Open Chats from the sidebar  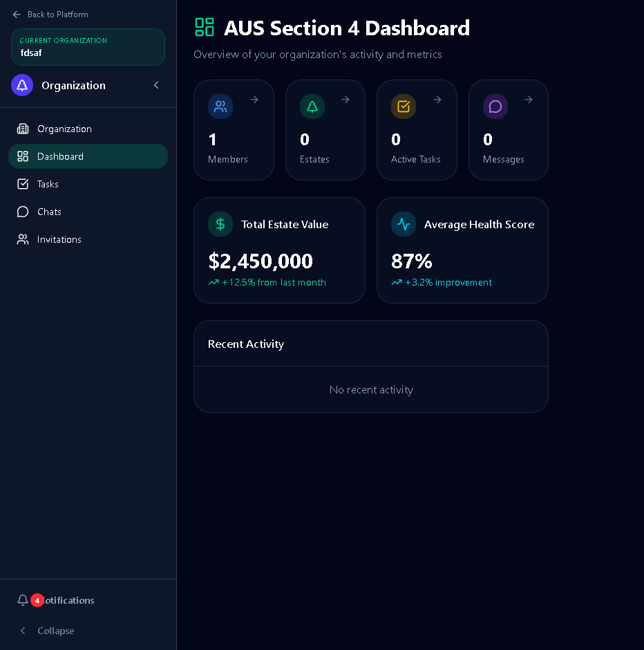coord(49,212)
